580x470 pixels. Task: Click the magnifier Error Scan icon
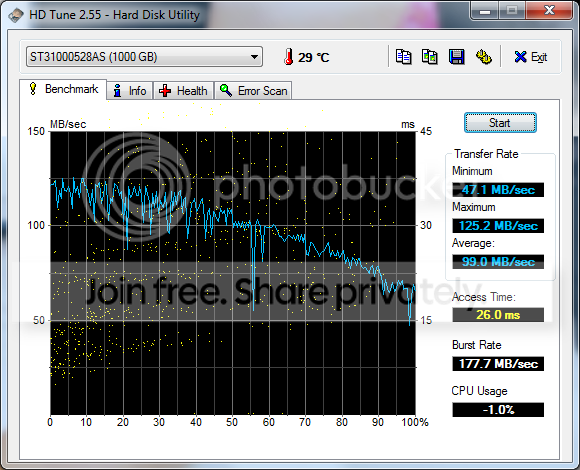[x=226, y=90]
